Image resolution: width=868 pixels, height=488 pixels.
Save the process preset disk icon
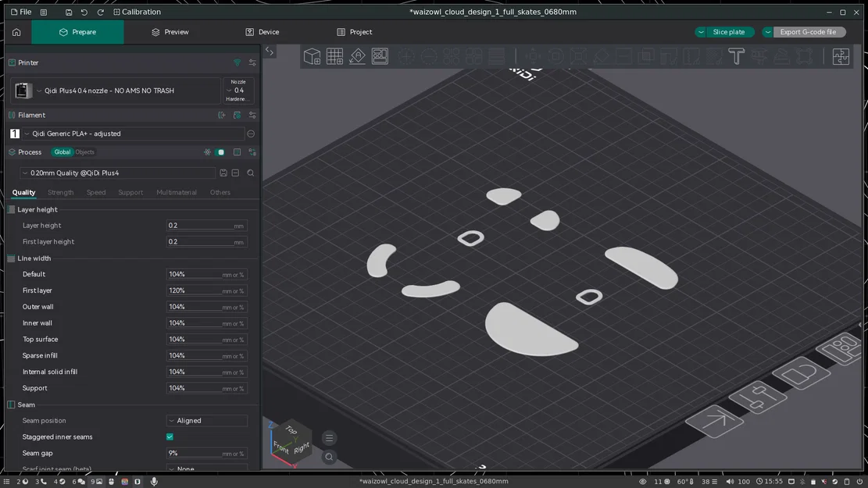[x=223, y=173]
